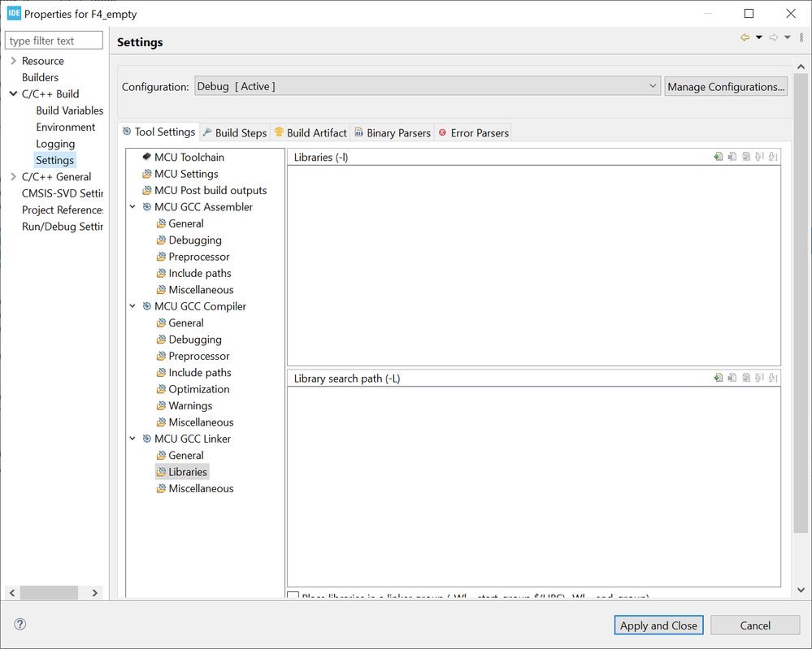This screenshot has width=812, height=649.
Task: Expand the Resource category
Action: pyautogui.click(x=14, y=61)
